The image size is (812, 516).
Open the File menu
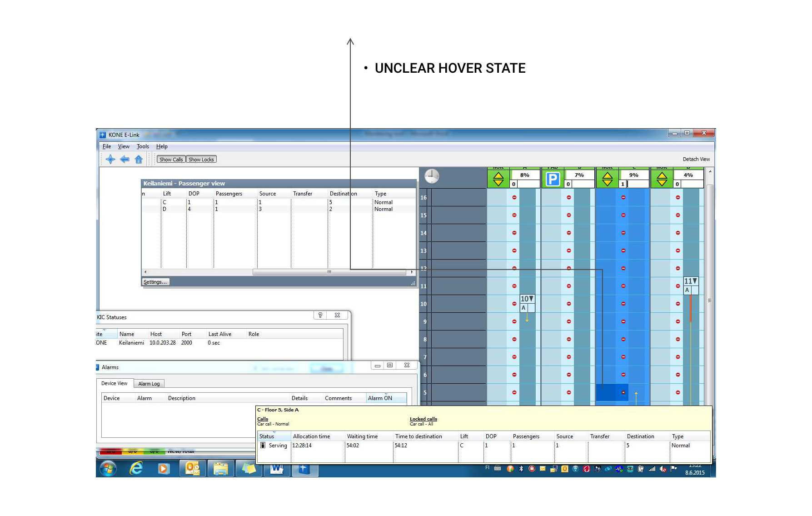107,146
